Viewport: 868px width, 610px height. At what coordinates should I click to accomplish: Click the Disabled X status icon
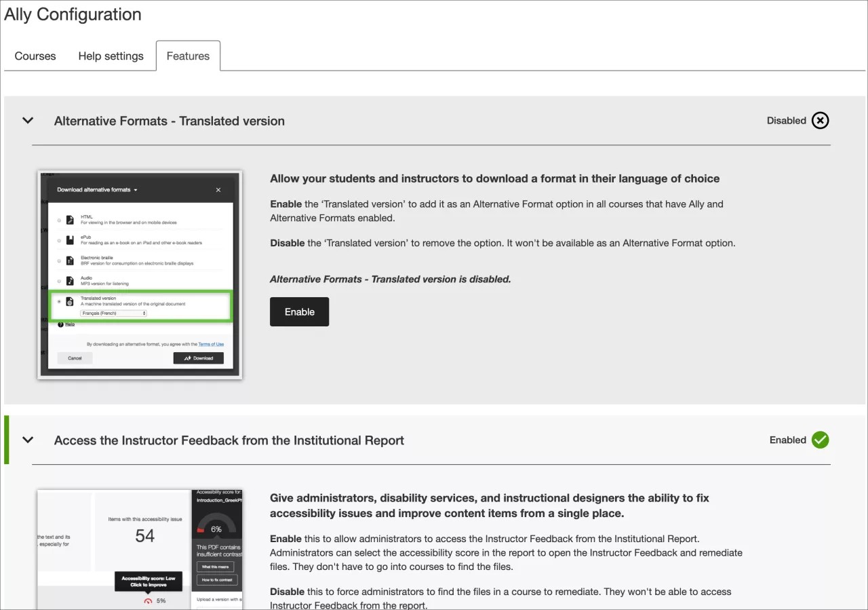click(820, 121)
